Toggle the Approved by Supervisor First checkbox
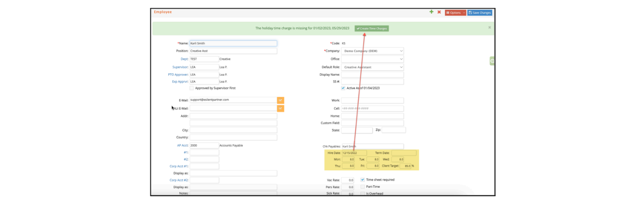The image size is (644, 206). tap(192, 88)
